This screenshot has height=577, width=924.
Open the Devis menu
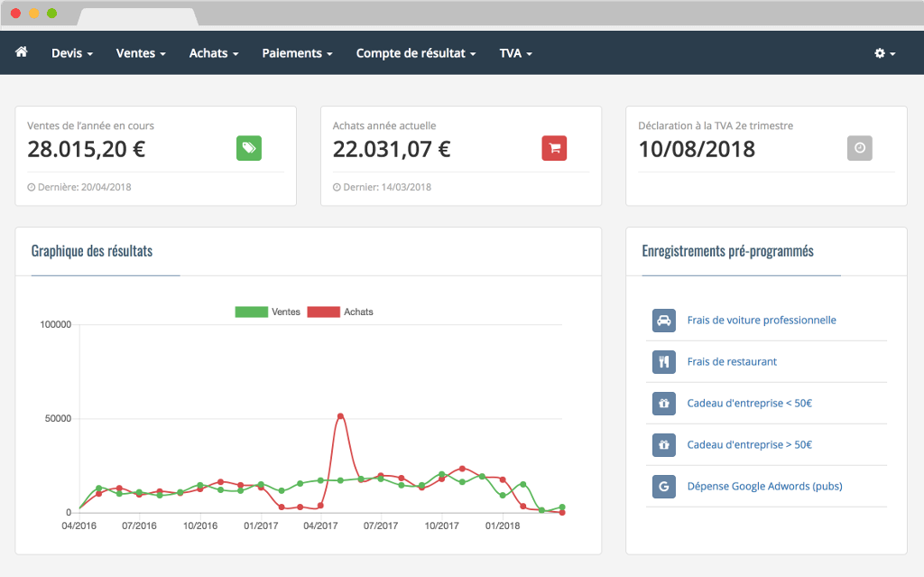[x=72, y=53]
